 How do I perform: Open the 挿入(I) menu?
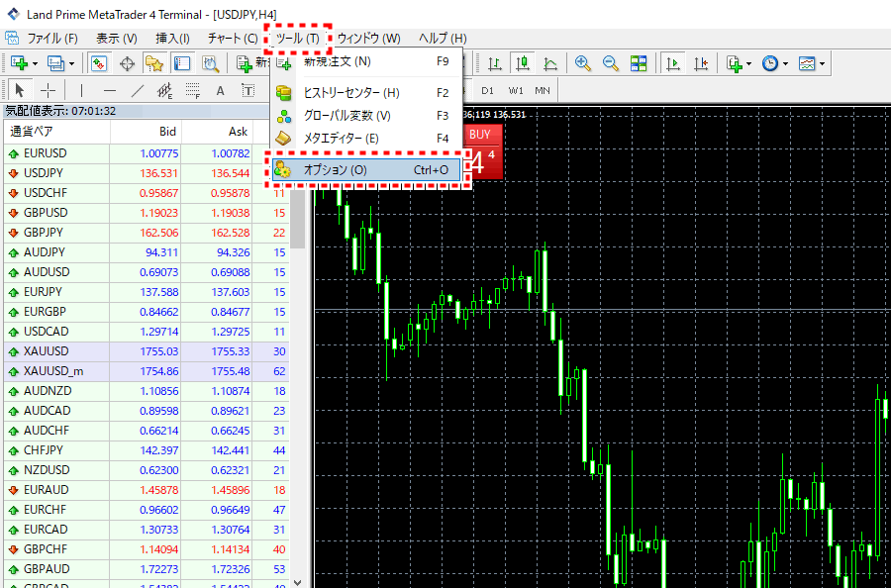tap(172, 39)
